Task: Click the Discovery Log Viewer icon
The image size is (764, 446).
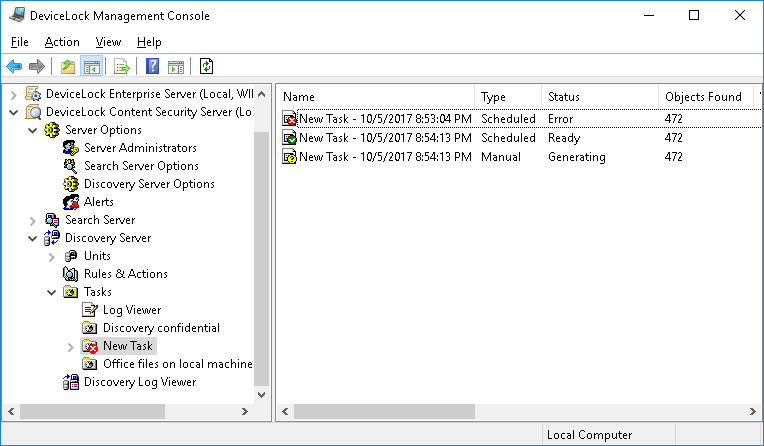Action: (70, 382)
